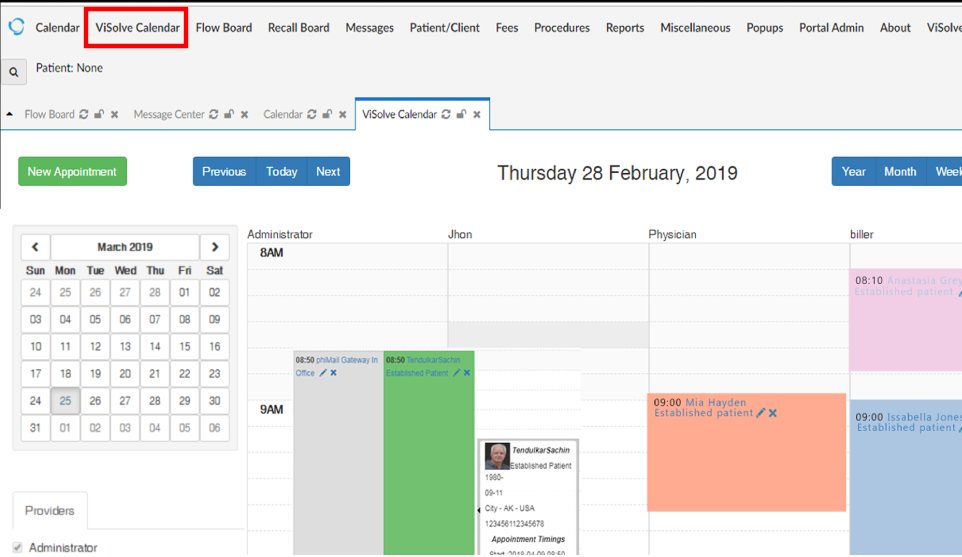
Task: Close the Calendar tab
Action: coord(342,115)
